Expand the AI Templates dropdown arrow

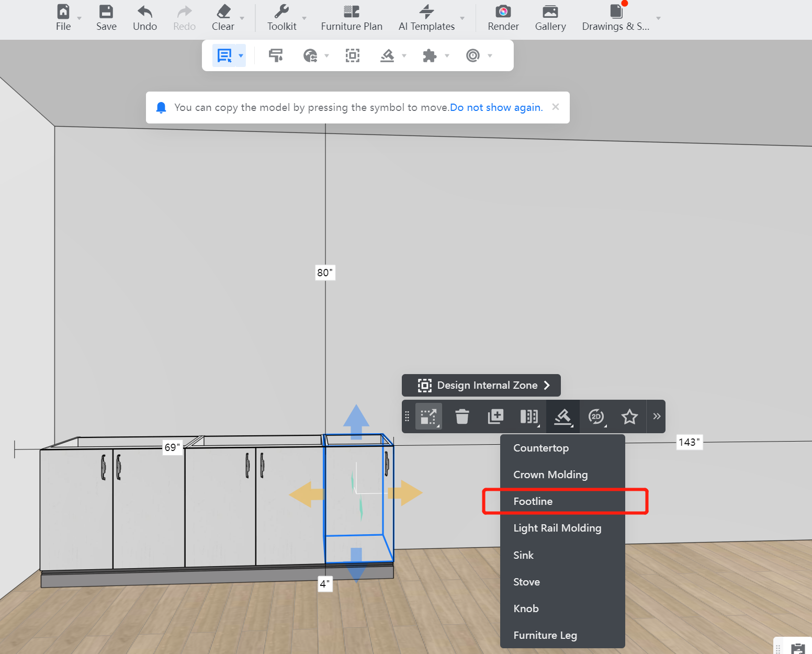(462, 18)
